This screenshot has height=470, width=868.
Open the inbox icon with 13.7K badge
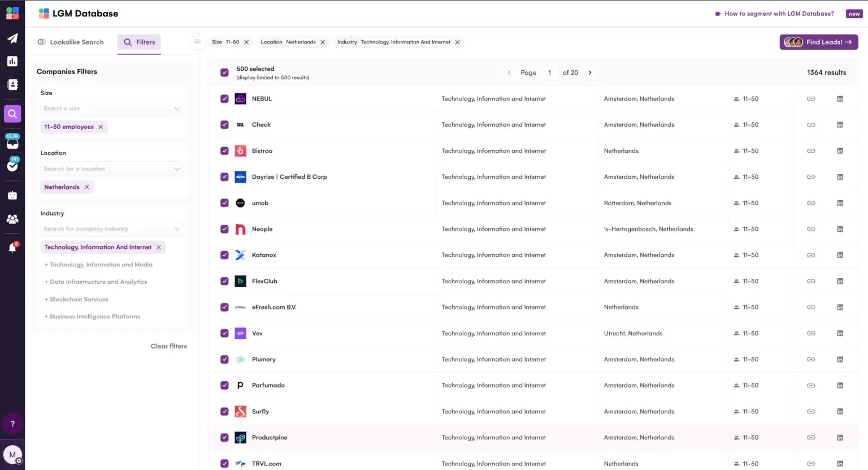click(x=12, y=141)
